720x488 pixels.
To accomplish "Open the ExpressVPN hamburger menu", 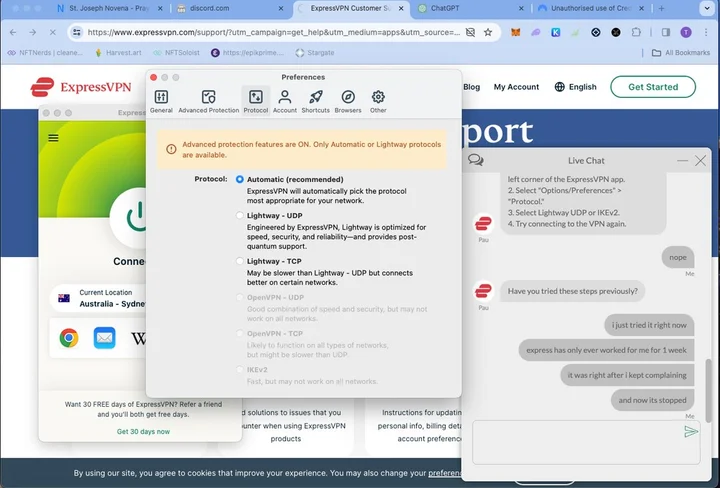I will [53, 138].
